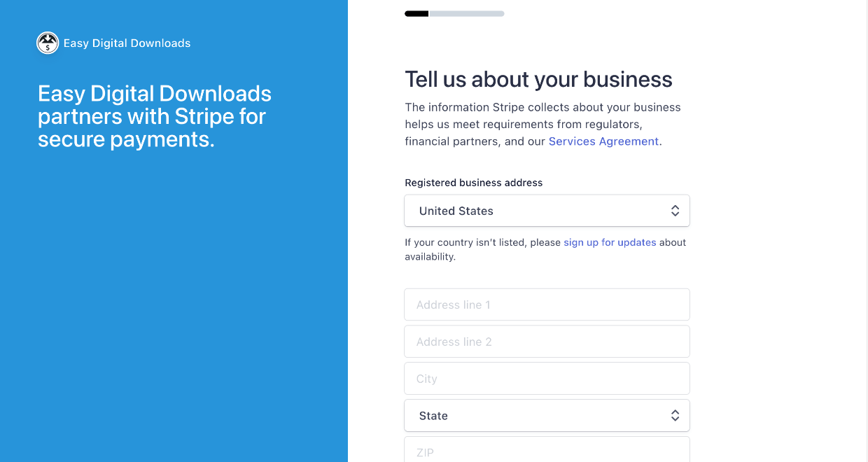
Task: Click the Stripe partnership headline text
Action: (154, 116)
